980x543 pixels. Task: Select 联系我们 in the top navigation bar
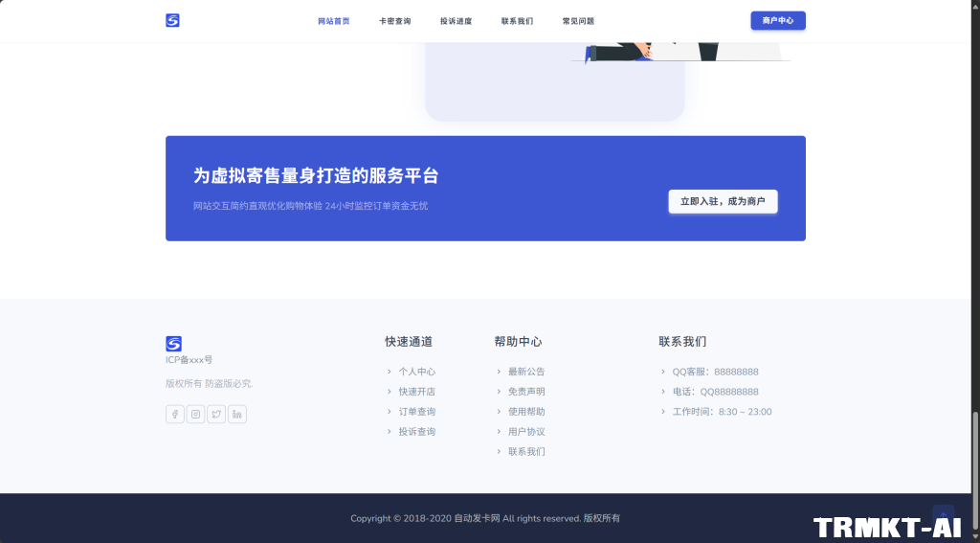(518, 21)
